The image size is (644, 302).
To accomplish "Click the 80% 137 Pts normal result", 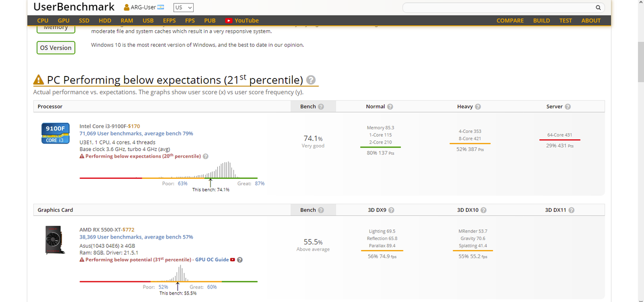I will click(x=380, y=153).
